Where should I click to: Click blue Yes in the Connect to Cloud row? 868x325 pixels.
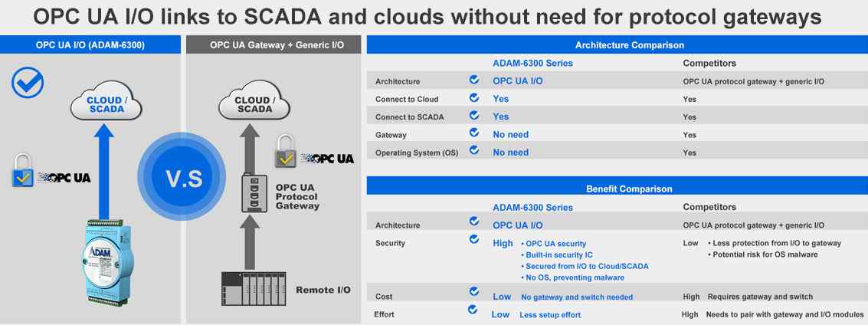pos(500,99)
